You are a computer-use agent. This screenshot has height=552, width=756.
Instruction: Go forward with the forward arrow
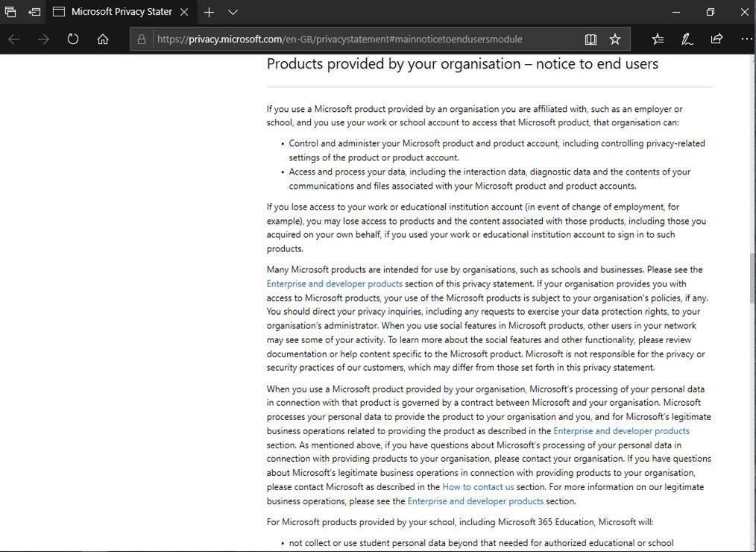43,39
